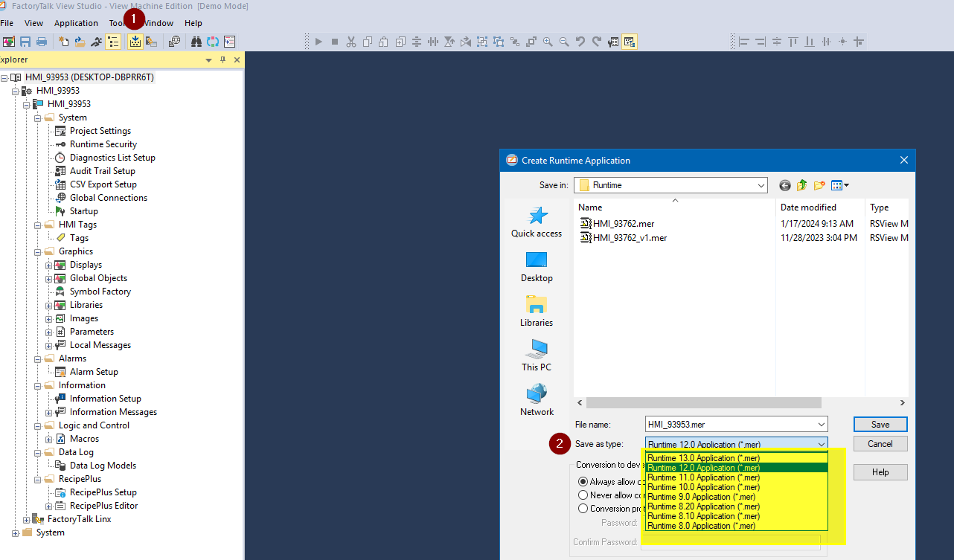Viewport: 954px width, 560px height.
Task: Expand the Displays tree node
Action: (x=49, y=265)
